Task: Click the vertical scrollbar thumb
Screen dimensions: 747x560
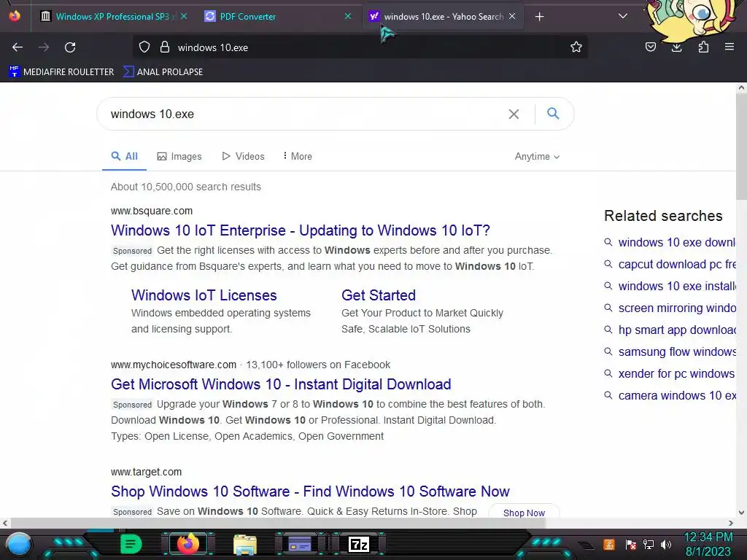Action: pos(741,147)
